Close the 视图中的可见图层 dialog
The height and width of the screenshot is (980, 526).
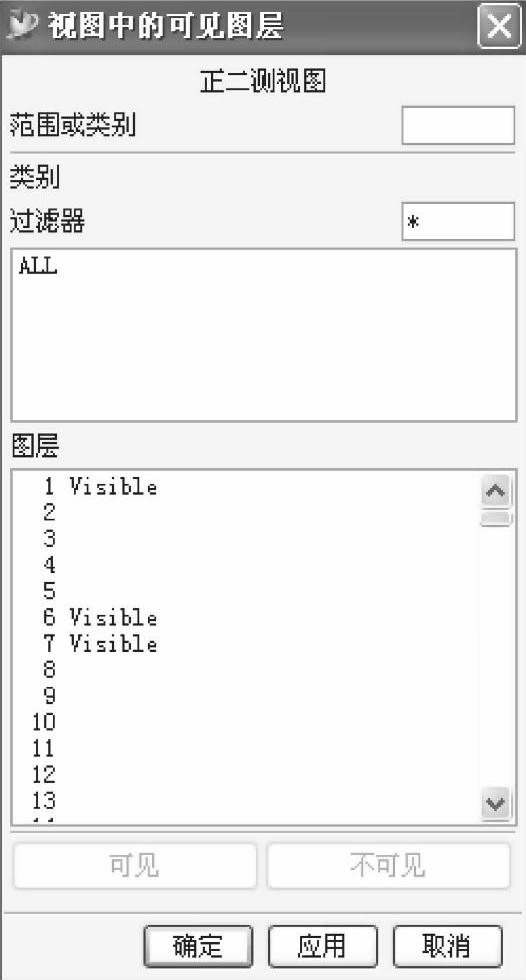click(499, 26)
